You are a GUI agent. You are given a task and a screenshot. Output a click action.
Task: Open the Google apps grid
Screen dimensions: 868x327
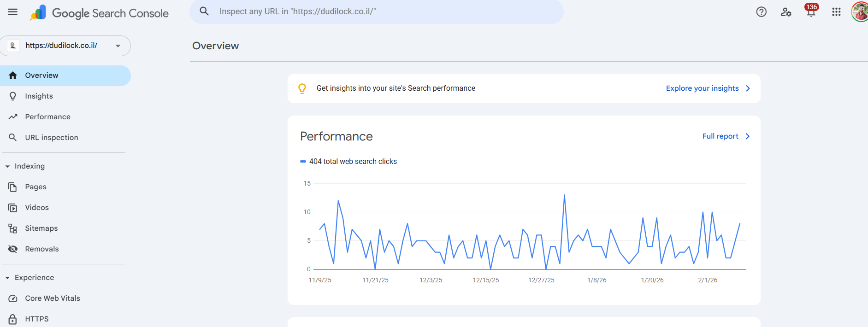[836, 12]
